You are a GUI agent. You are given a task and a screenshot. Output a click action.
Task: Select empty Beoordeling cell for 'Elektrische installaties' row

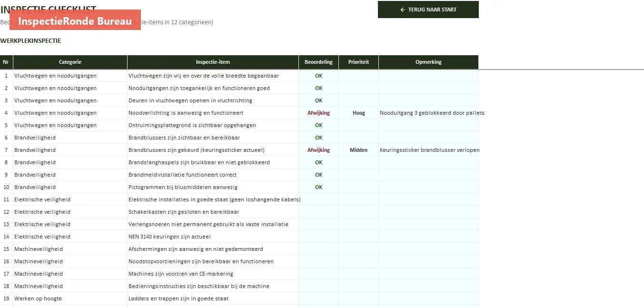pos(318,199)
